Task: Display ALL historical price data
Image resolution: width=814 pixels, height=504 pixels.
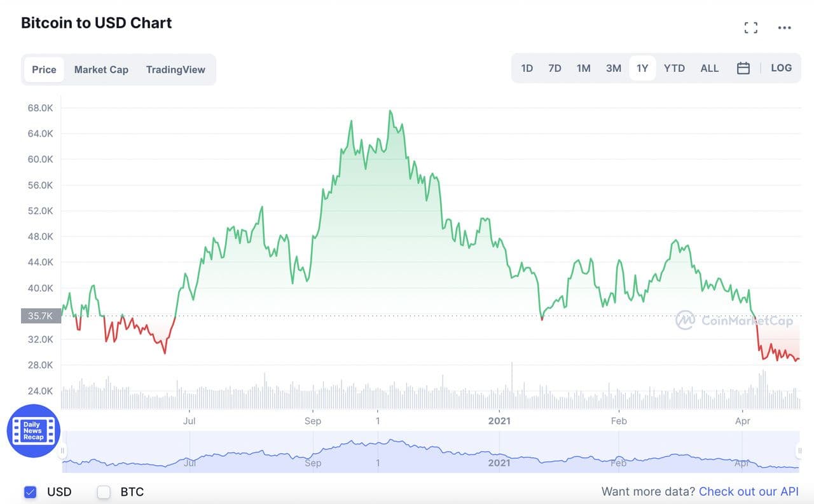Action: [709, 68]
